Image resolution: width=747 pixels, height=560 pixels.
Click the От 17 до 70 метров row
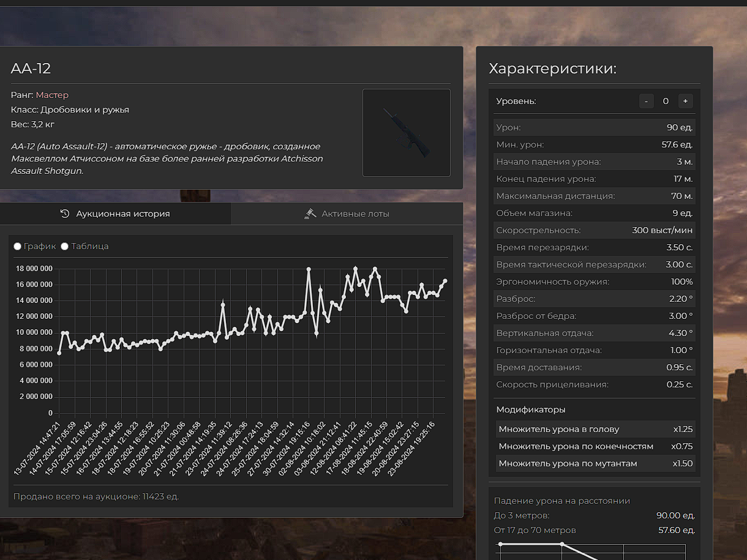click(595, 530)
